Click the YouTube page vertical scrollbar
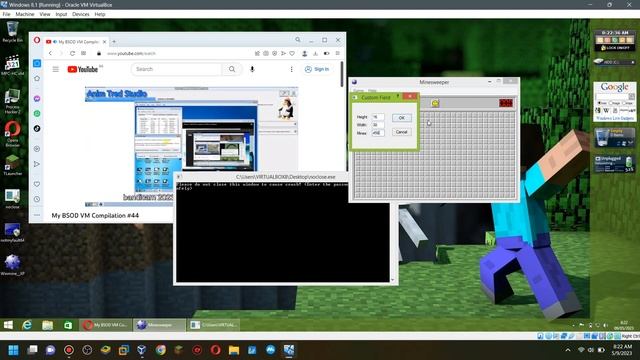The image size is (640, 360). pos(342,73)
